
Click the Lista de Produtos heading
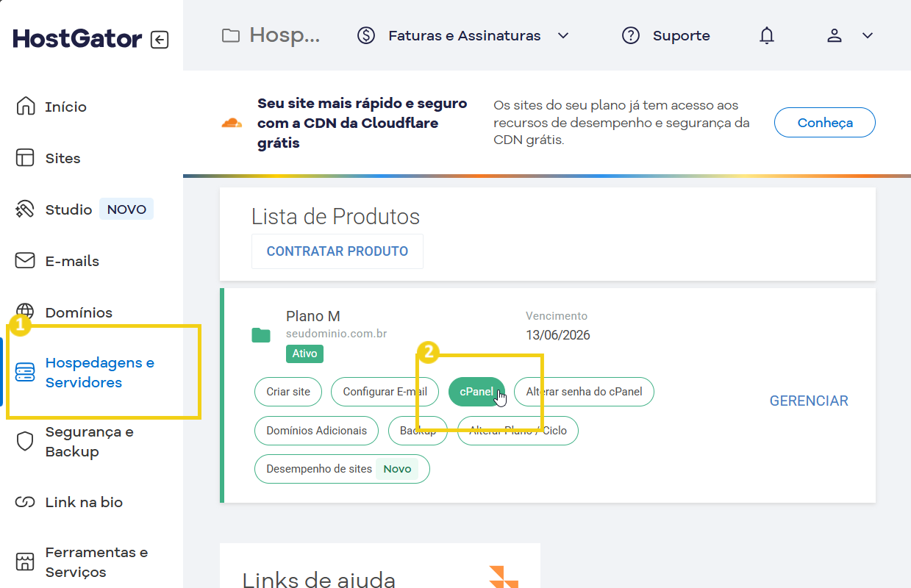(x=335, y=216)
